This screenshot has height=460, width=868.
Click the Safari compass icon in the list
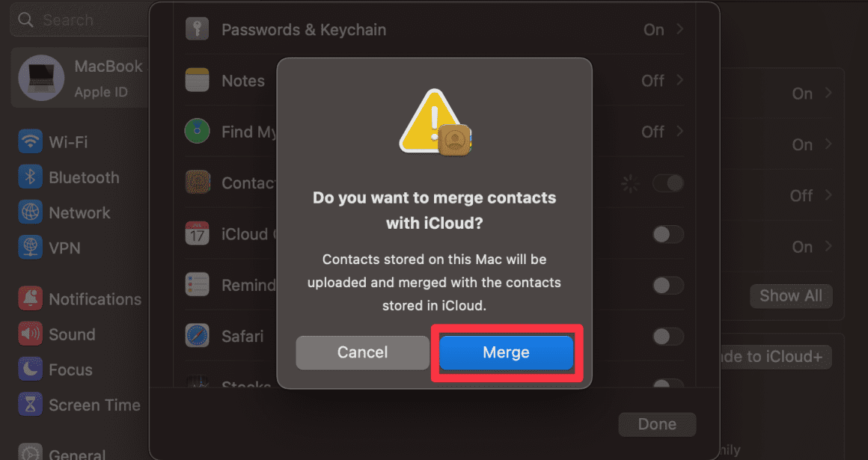coord(197,336)
